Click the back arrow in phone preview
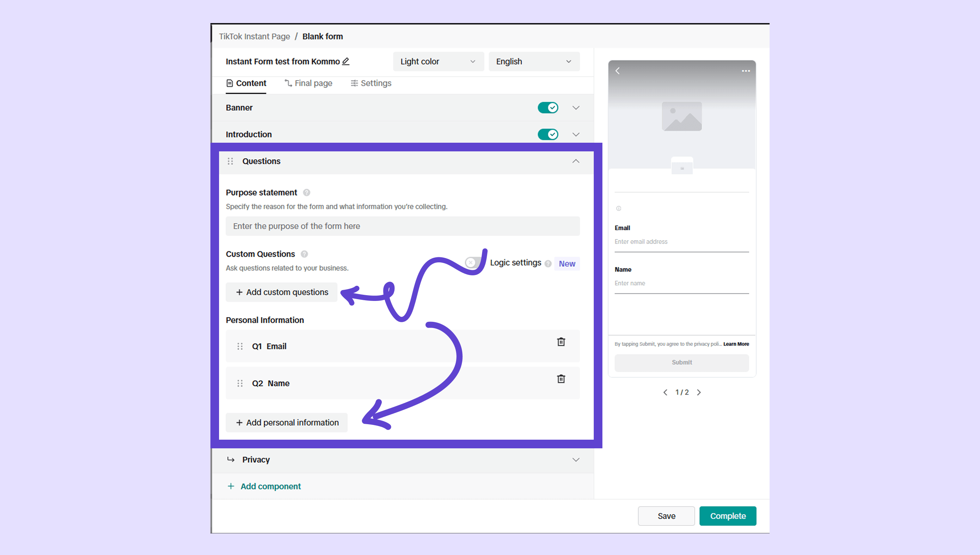 point(618,71)
